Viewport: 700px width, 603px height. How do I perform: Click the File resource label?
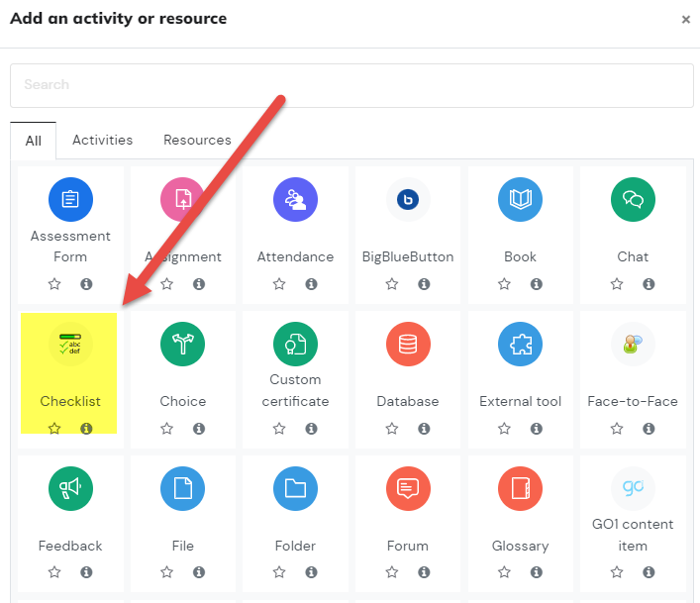tap(183, 546)
